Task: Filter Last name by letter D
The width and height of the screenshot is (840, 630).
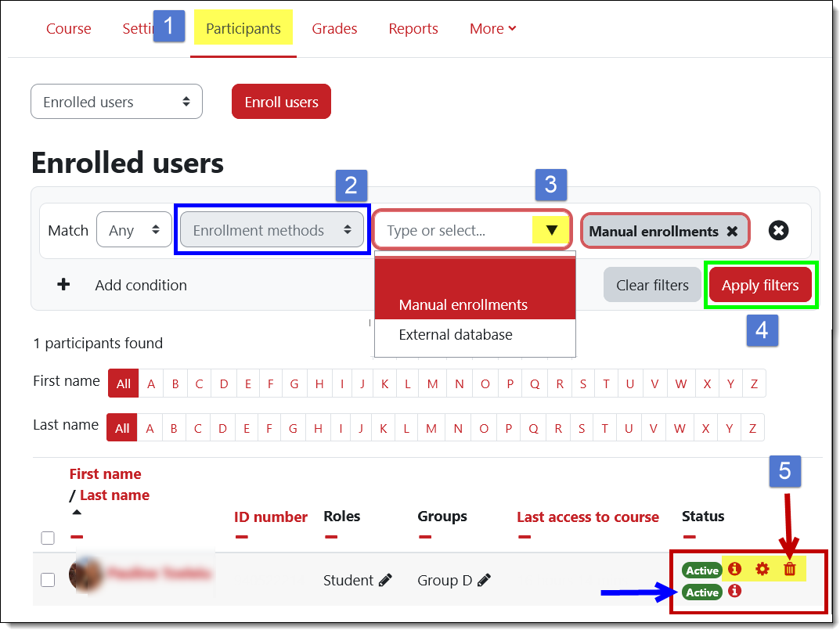Action: click(222, 428)
